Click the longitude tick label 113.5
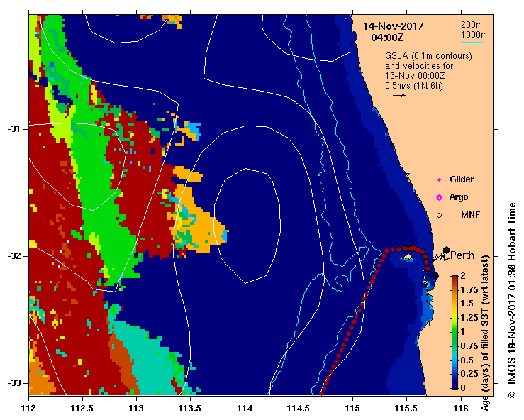The width and height of the screenshot is (524, 420). click(191, 409)
